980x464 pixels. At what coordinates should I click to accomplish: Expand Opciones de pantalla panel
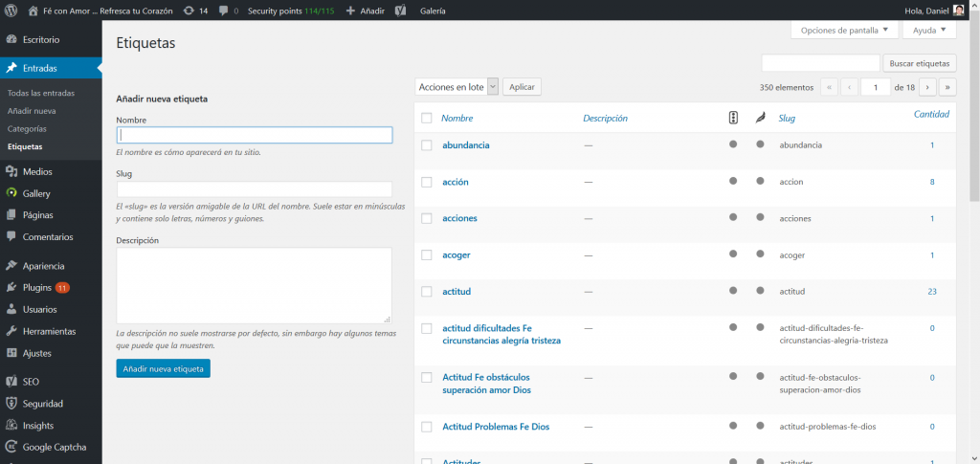844,31
